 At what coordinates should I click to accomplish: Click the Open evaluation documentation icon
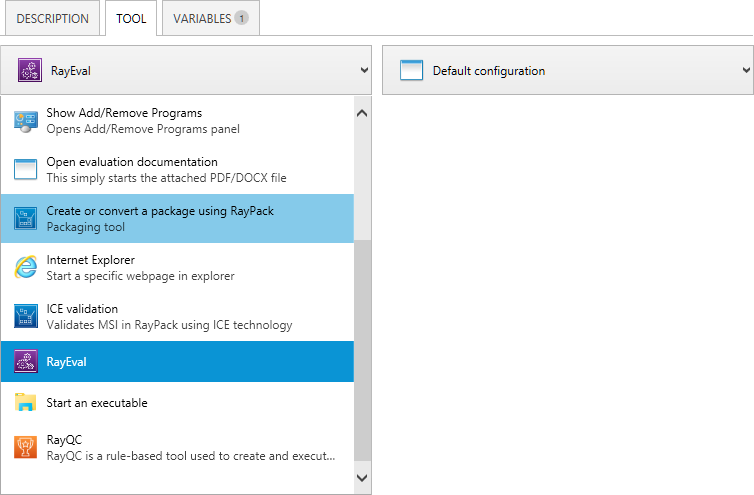(x=25, y=169)
